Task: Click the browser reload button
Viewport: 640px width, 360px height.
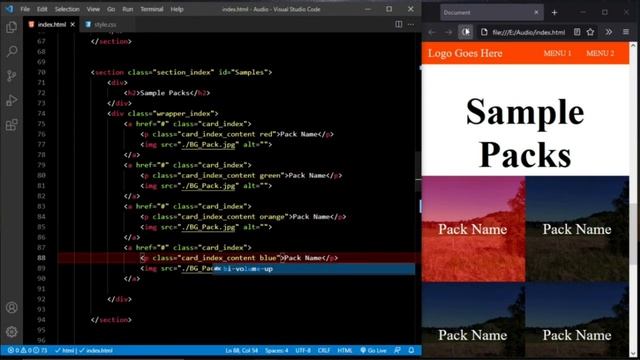Action: tap(465, 32)
